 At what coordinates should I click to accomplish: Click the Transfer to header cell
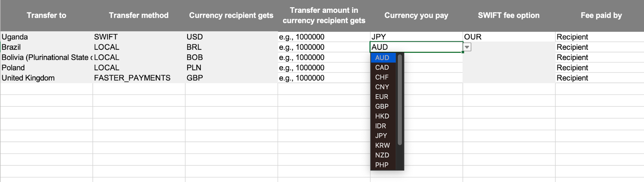click(46, 15)
